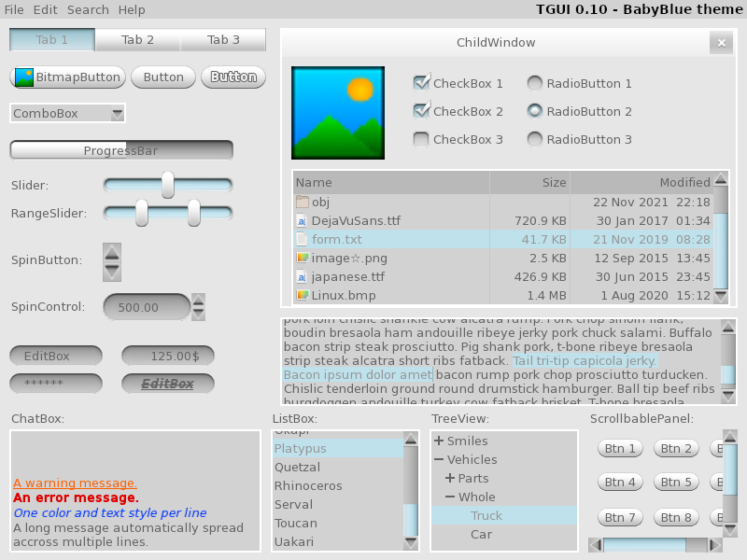The image size is (747, 560).
Task: Select RadioButton 1
Action: (535, 83)
